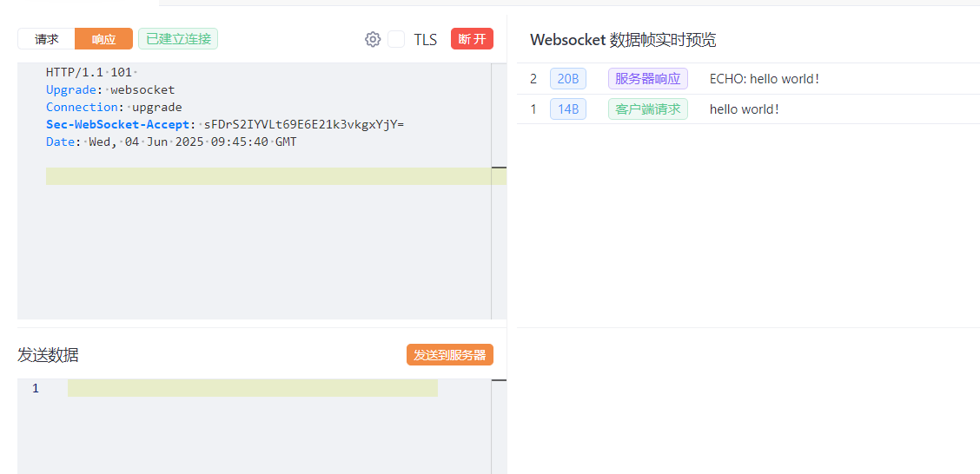The height and width of the screenshot is (474, 980).
Task: Open the gear settings icon
Action: [x=373, y=39]
